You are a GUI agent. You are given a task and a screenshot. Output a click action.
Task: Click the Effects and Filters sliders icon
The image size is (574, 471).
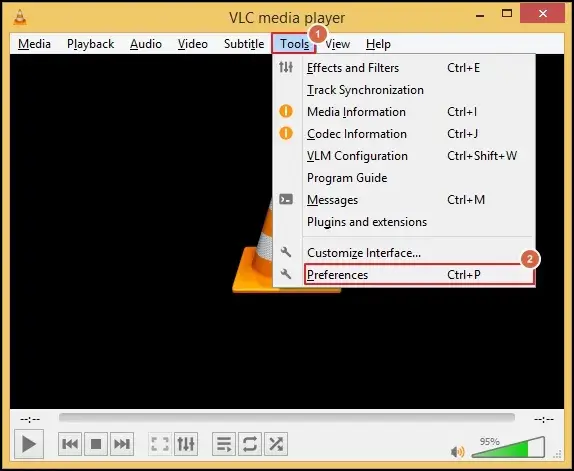[x=286, y=67]
